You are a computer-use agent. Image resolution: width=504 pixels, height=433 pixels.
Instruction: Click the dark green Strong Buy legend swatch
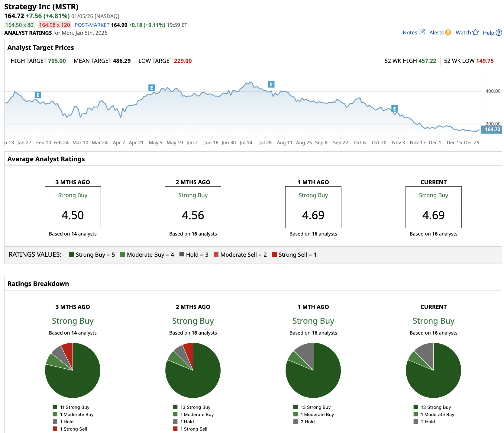(x=71, y=254)
